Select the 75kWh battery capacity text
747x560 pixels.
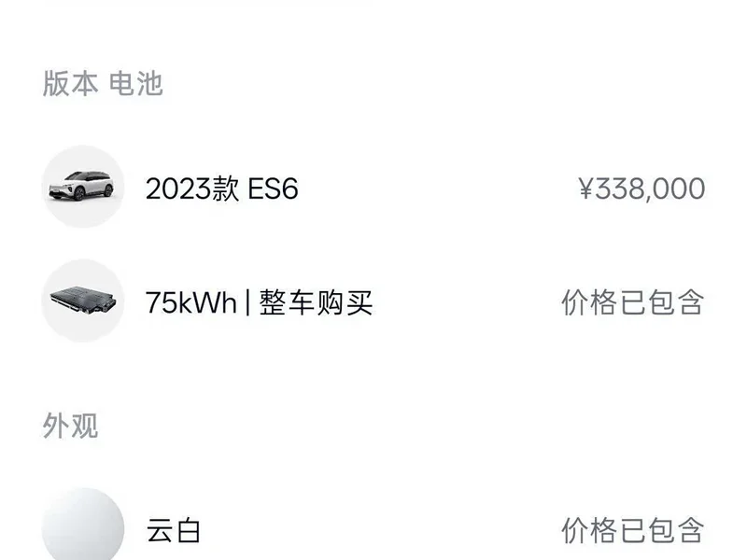[190, 302]
